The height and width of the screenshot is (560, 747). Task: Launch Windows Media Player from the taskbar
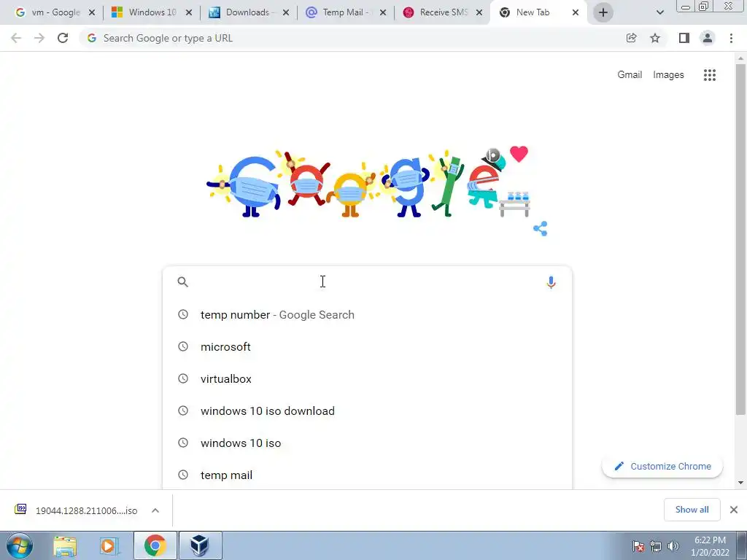click(109, 546)
